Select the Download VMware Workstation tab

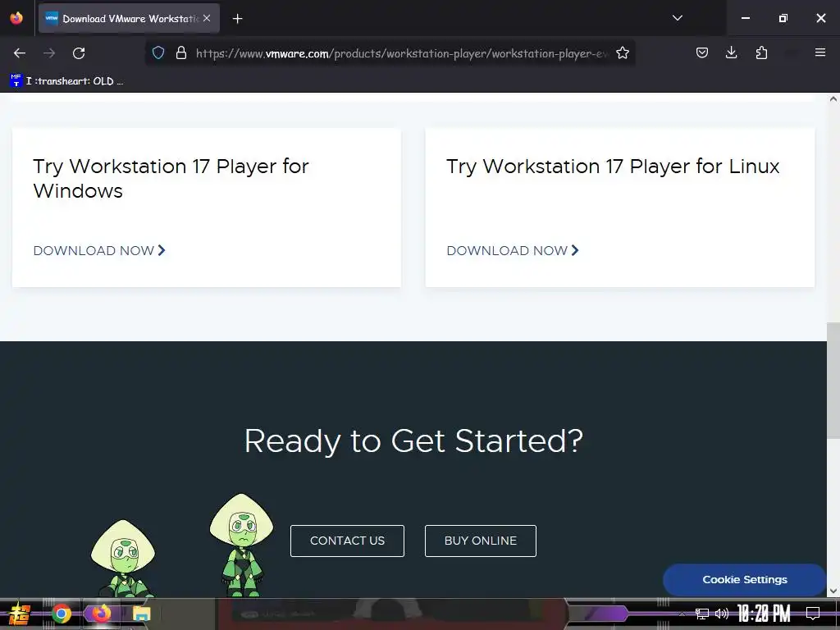(x=129, y=18)
